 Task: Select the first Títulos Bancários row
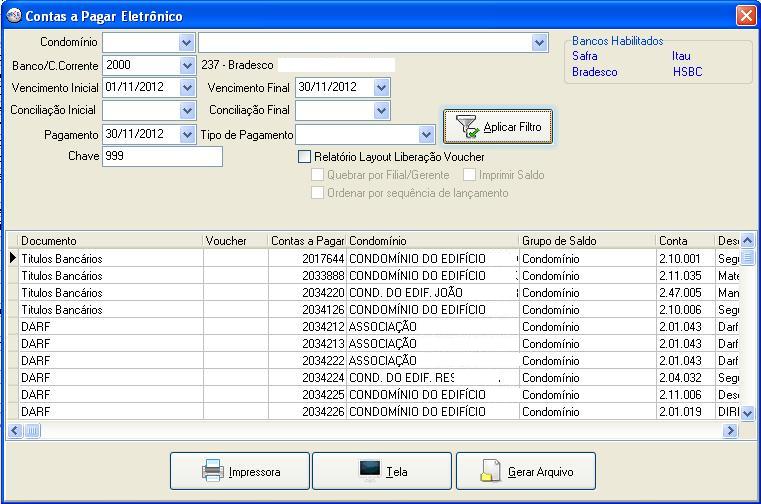click(x=62, y=259)
